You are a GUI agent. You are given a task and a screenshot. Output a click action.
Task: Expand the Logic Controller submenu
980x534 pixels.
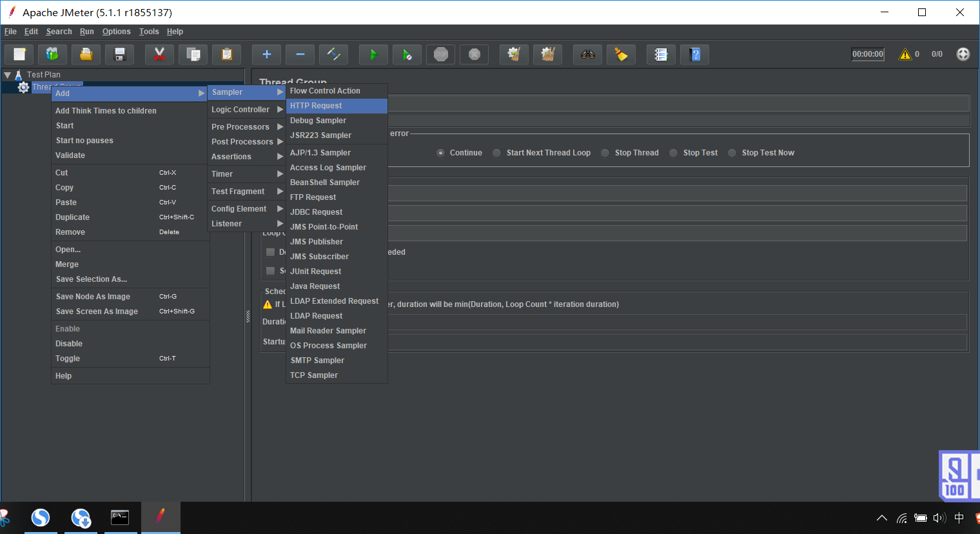(x=246, y=110)
